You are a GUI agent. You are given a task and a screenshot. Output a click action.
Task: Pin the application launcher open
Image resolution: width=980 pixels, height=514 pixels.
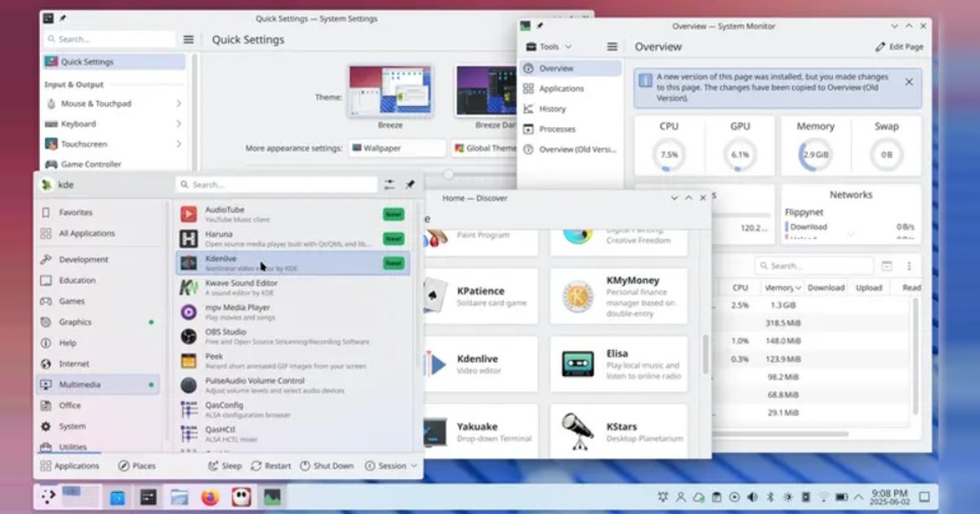coord(409,185)
